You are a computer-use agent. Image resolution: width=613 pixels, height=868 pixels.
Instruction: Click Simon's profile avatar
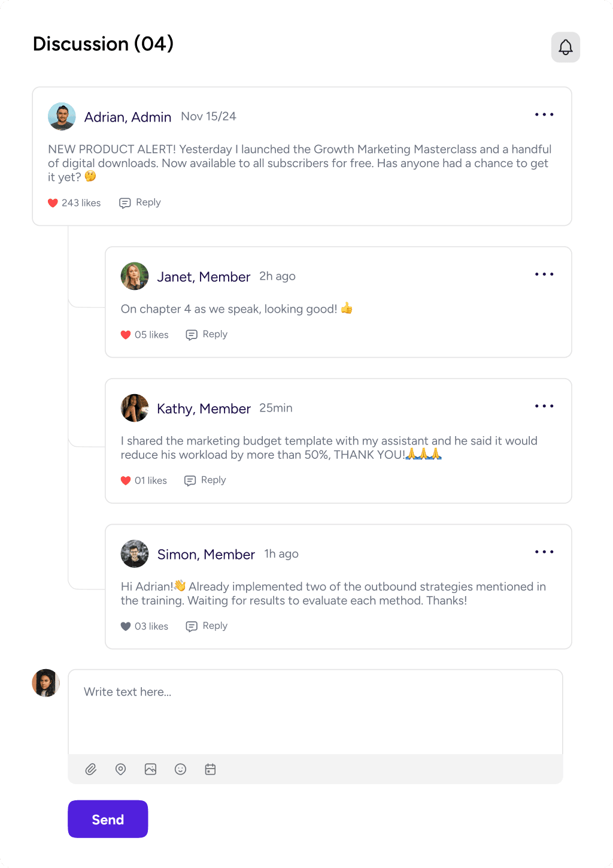[x=135, y=554]
